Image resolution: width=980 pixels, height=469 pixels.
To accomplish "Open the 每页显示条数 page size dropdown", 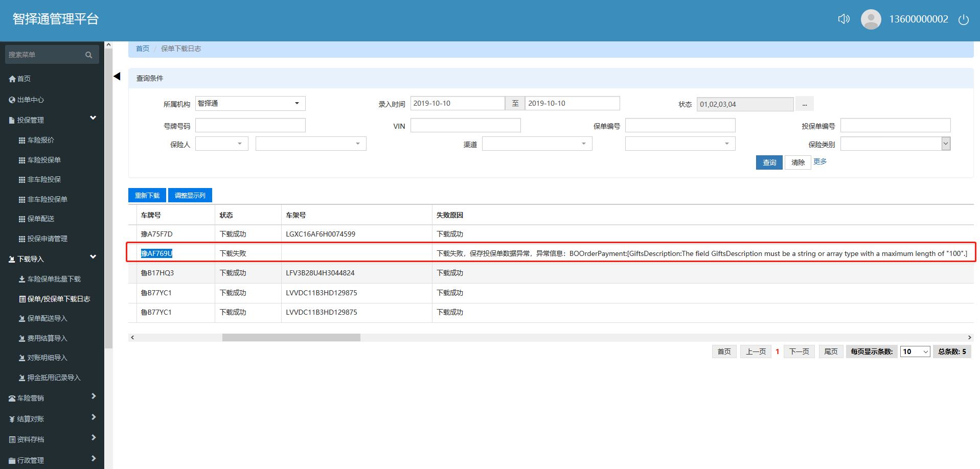I will point(915,351).
